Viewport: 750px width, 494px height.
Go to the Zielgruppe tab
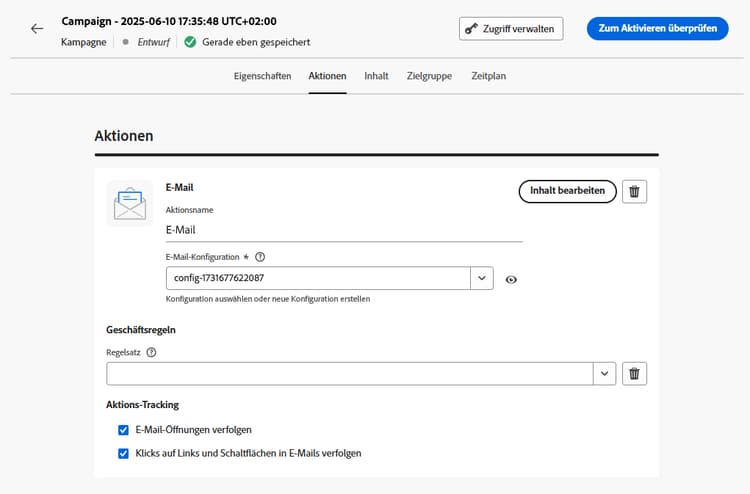coord(430,76)
